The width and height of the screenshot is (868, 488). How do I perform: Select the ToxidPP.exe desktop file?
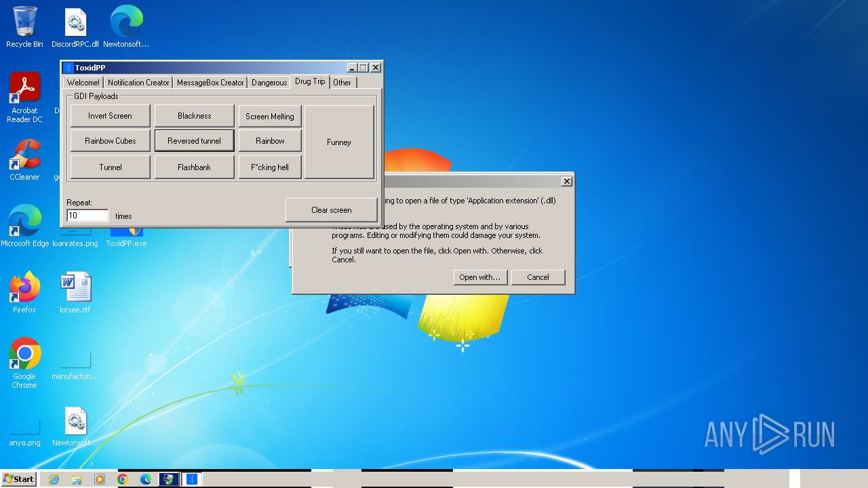126,239
